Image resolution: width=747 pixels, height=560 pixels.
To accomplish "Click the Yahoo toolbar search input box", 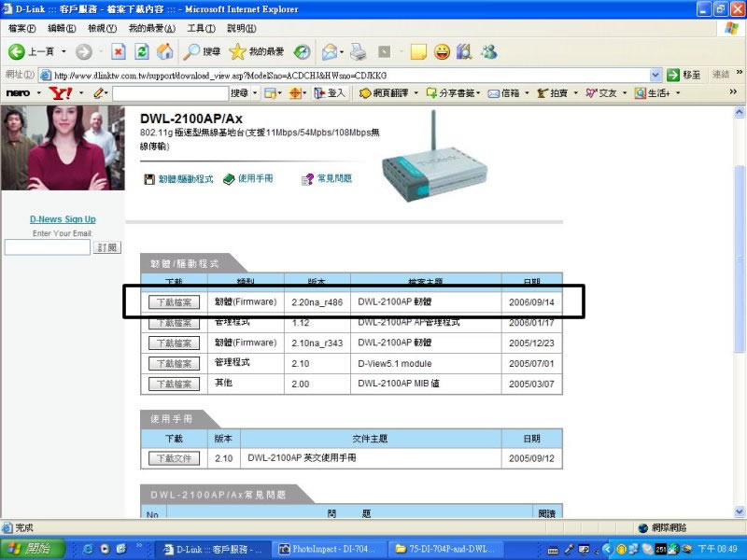I will pos(170,93).
